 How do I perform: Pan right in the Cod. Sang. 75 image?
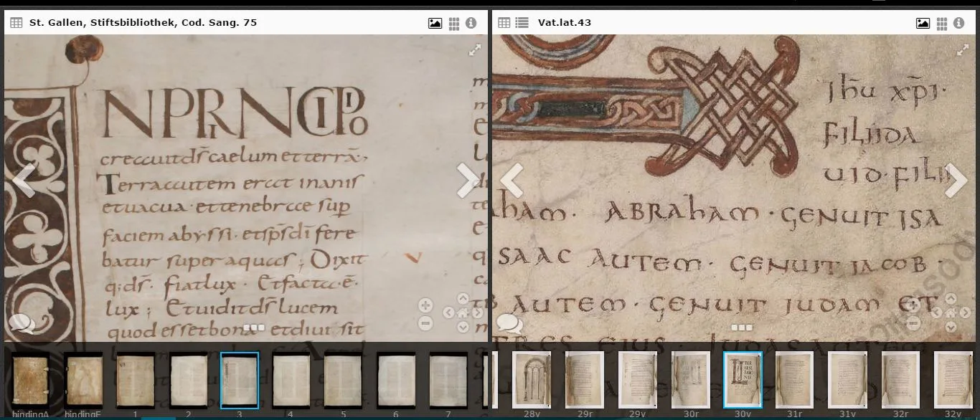click(476, 312)
